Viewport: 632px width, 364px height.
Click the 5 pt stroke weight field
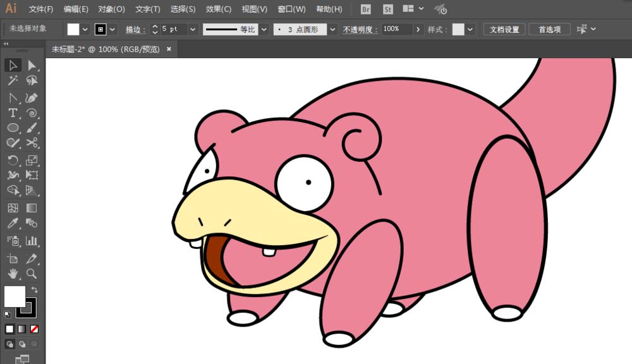click(174, 29)
